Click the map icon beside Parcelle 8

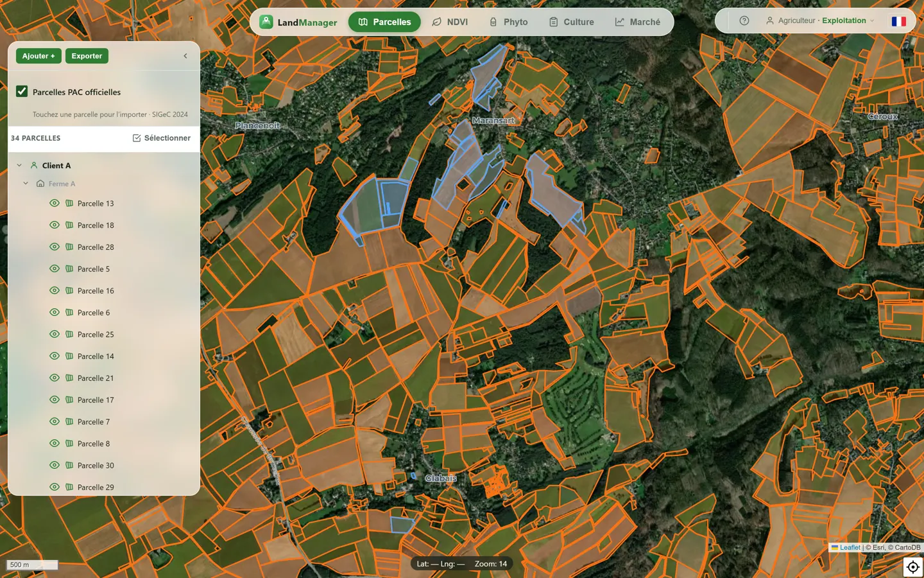[x=69, y=443]
